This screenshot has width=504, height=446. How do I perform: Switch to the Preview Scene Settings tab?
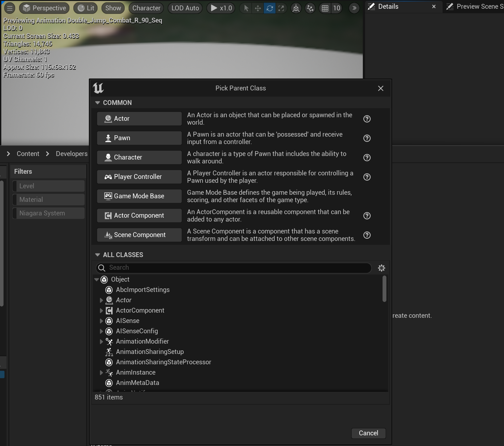[x=475, y=6]
